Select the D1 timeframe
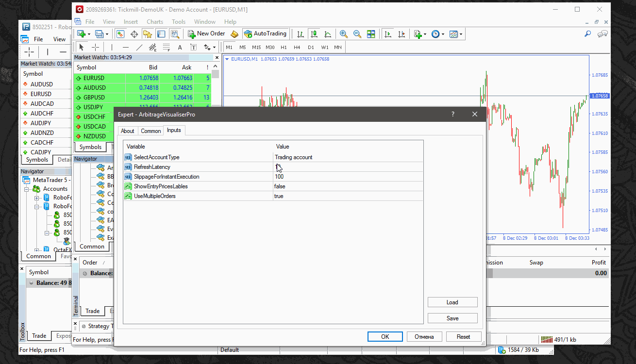Image resolution: width=636 pixels, height=364 pixels. click(311, 47)
